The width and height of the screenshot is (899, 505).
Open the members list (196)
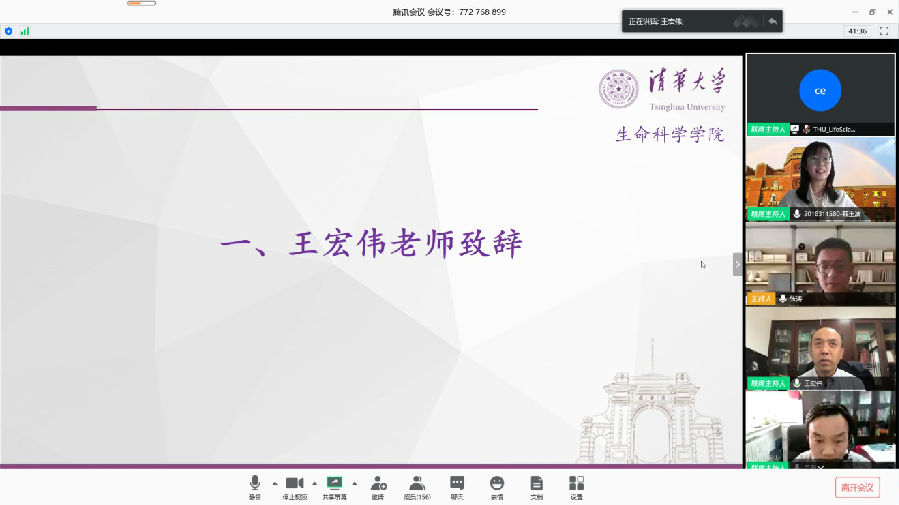pyautogui.click(x=416, y=486)
